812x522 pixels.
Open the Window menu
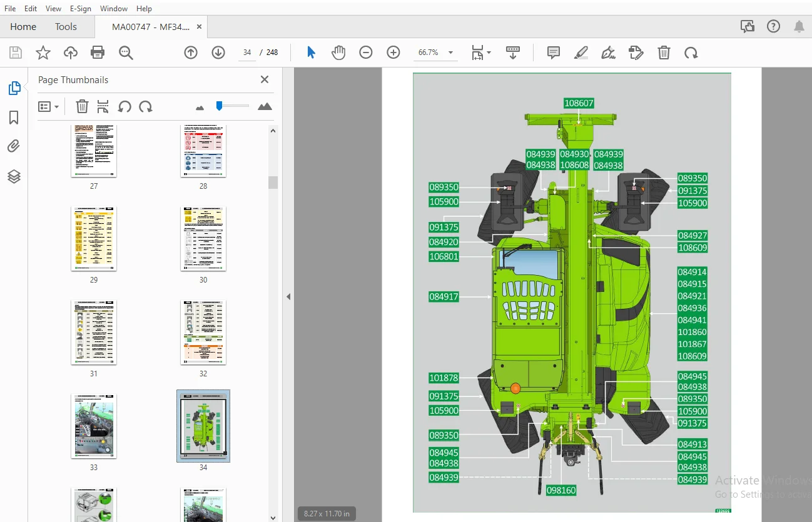pyautogui.click(x=114, y=9)
